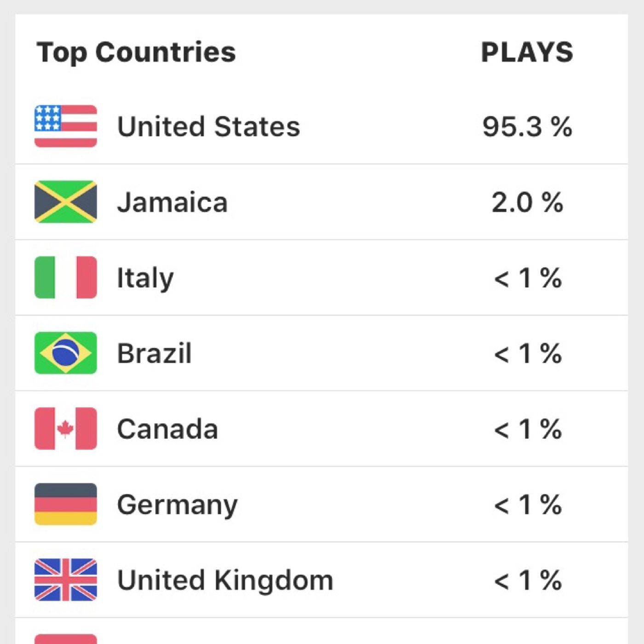Click the partially visible flag at bottom
644x644 pixels.
pyautogui.click(x=66, y=639)
